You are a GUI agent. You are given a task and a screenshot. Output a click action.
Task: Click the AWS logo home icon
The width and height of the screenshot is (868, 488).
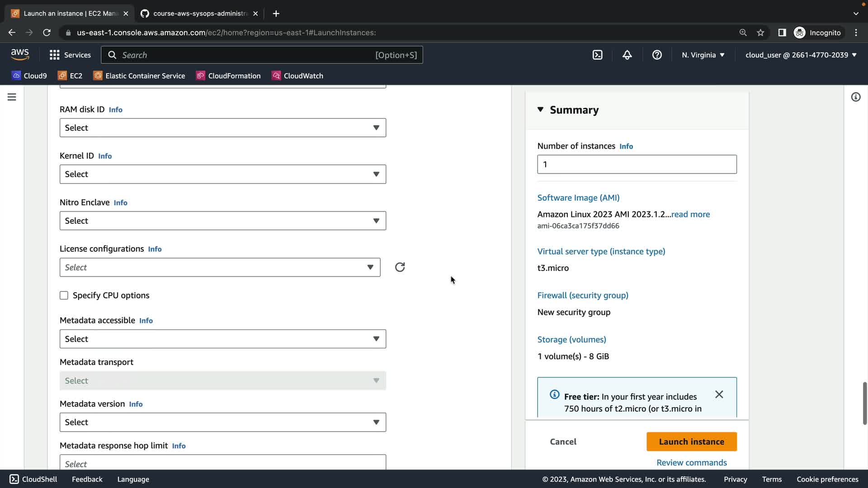pos(20,55)
